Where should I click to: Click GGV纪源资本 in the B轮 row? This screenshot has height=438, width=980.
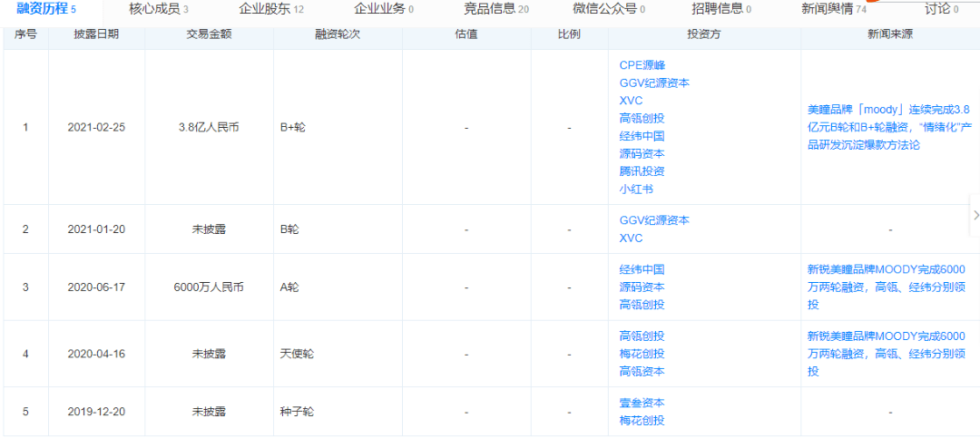click(654, 220)
